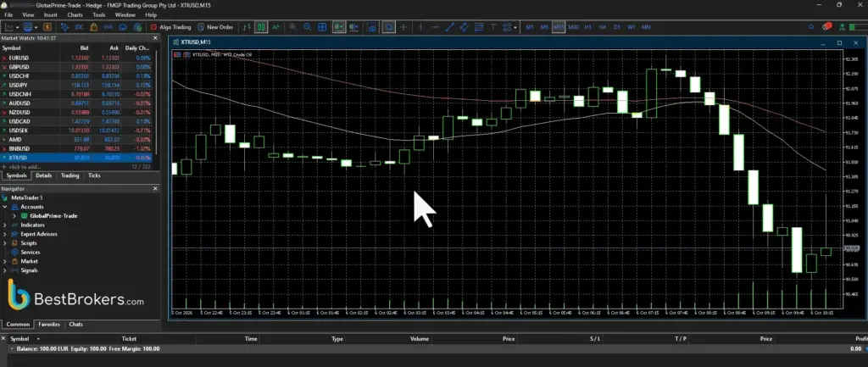Toggle chart auto scroll
This screenshot has height=367, width=868.
338,27
